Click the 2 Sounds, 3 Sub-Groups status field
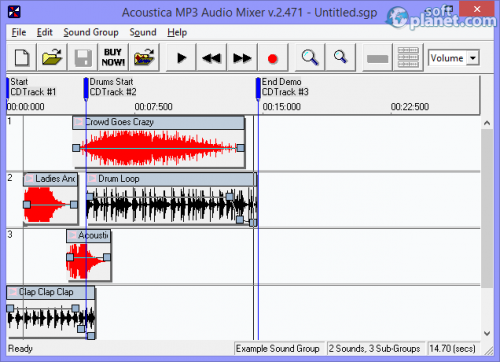Image resolution: width=500 pixels, height=362 pixels. point(376,349)
